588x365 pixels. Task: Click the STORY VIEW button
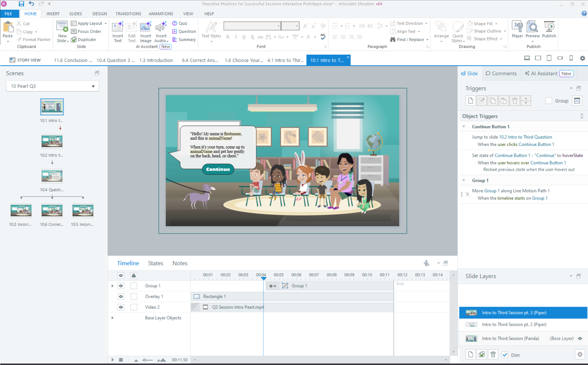pyautogui.click(x=25, y=60)
